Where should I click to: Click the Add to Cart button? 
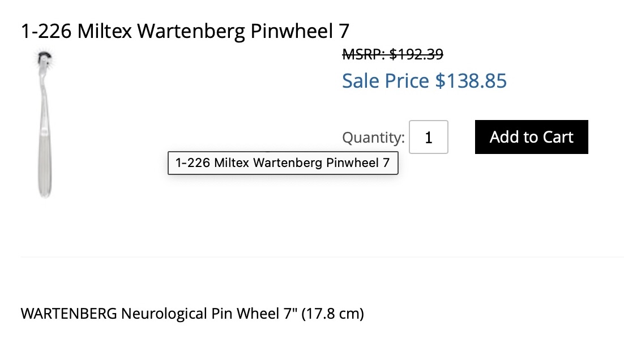[531, 137]
